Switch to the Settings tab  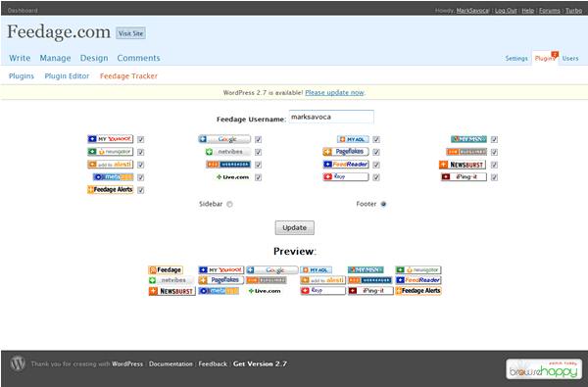coord(516,59)
